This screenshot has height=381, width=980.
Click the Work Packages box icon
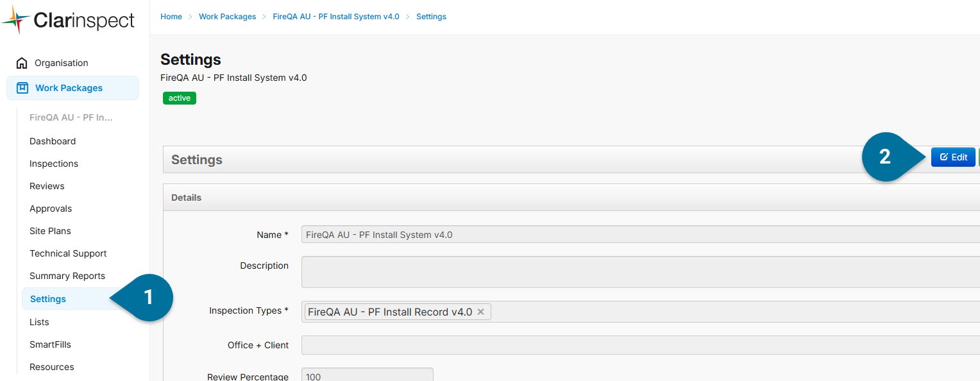[22, 88]
